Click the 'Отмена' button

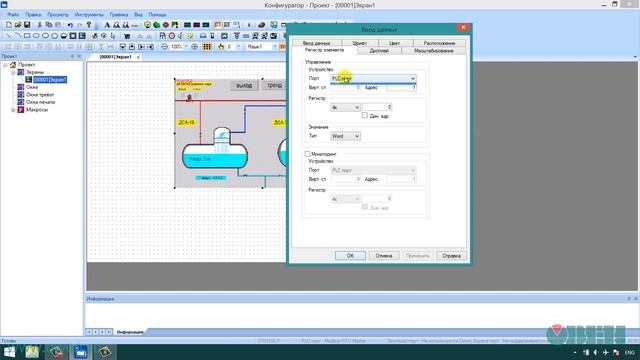(384, 256)
